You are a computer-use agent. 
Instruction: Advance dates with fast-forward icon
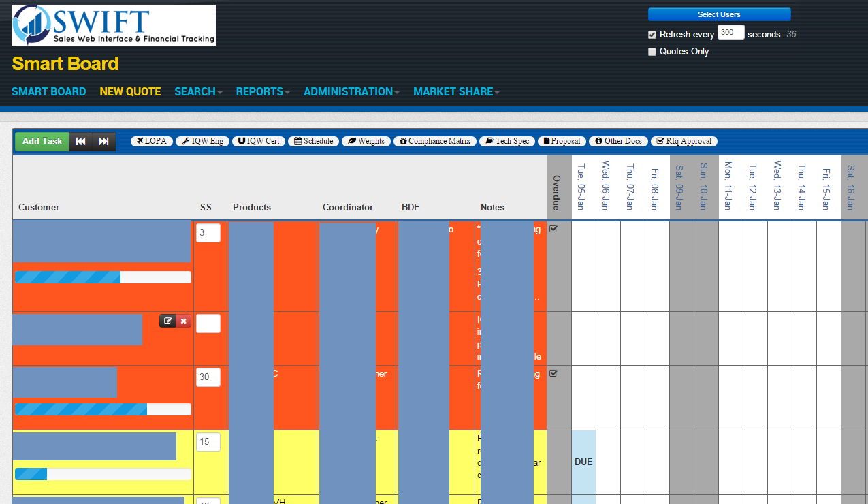pos(104,141)
